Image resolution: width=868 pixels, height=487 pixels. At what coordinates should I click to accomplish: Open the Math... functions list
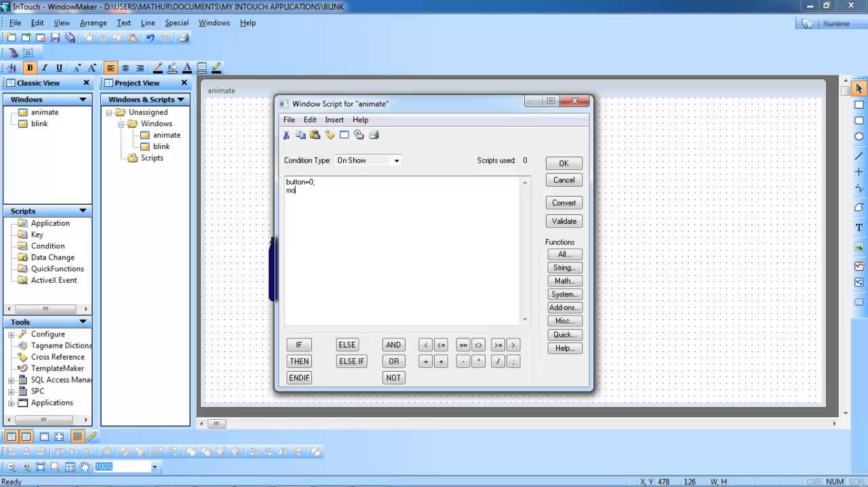point(565,281)
